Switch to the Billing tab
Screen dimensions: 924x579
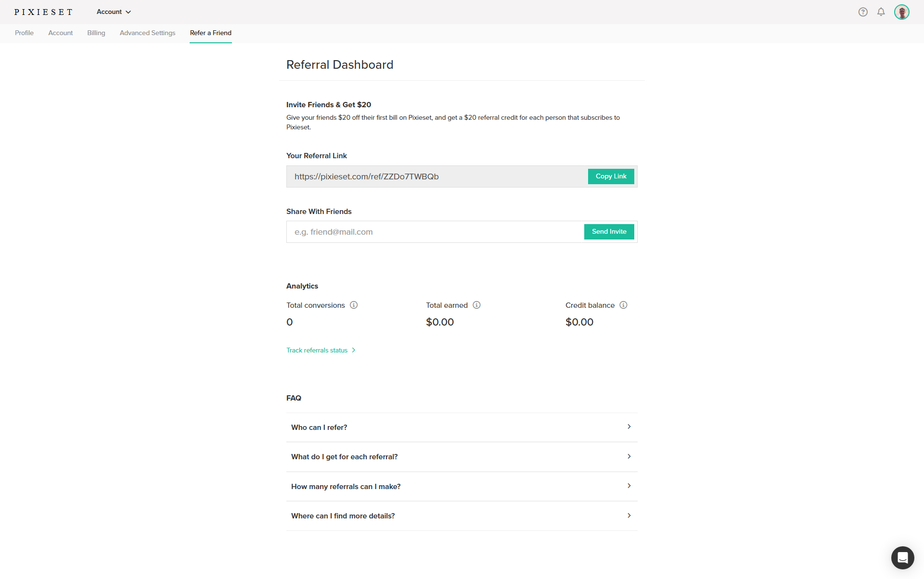(x=96, y=33)
